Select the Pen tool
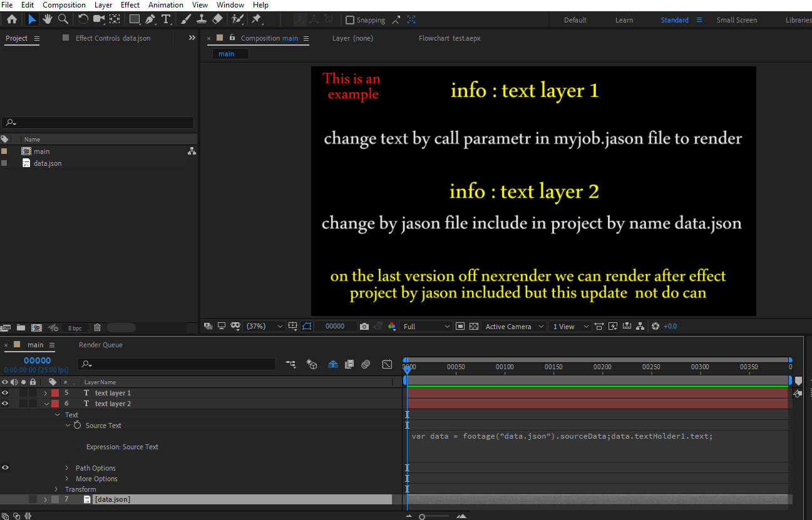 [x=150, y=19]
